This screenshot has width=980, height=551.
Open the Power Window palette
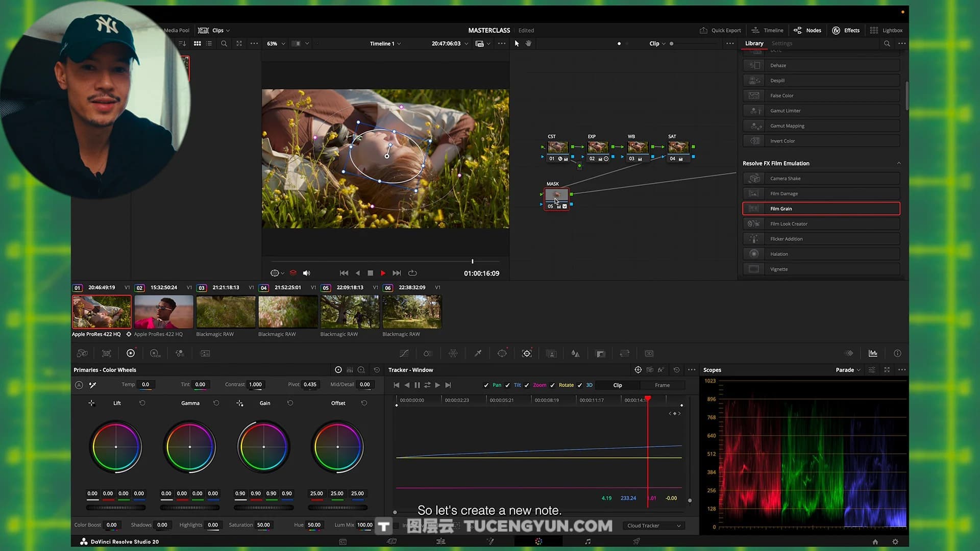point(502,354)
